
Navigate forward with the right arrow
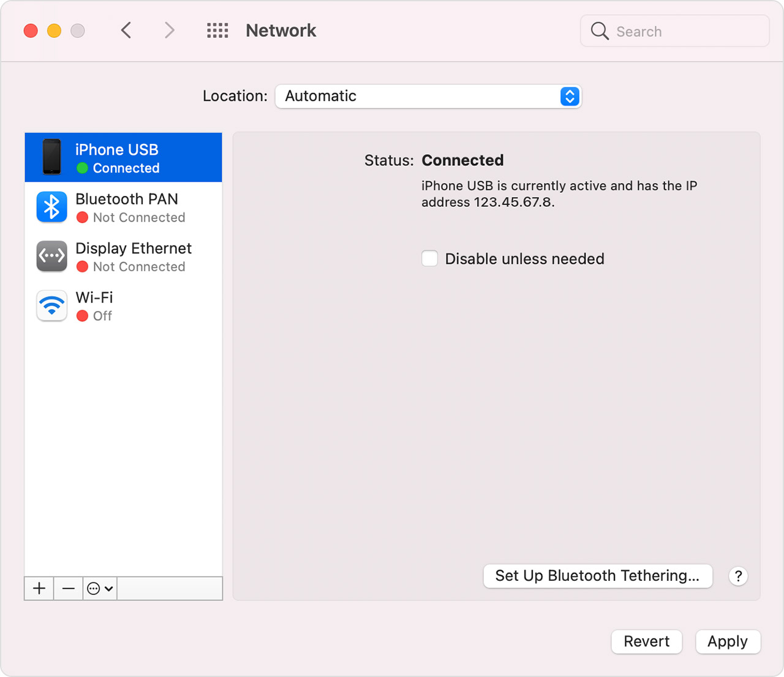(170, 31)
